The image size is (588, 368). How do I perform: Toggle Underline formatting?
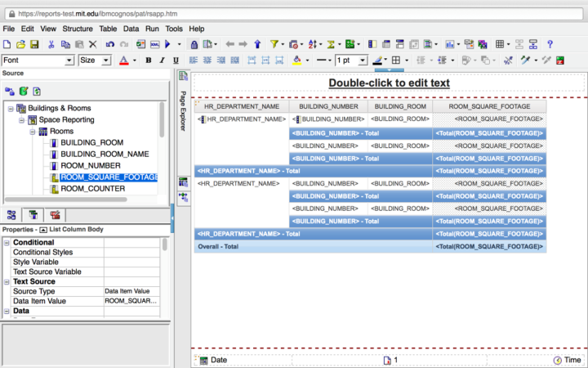coord(175,60)
